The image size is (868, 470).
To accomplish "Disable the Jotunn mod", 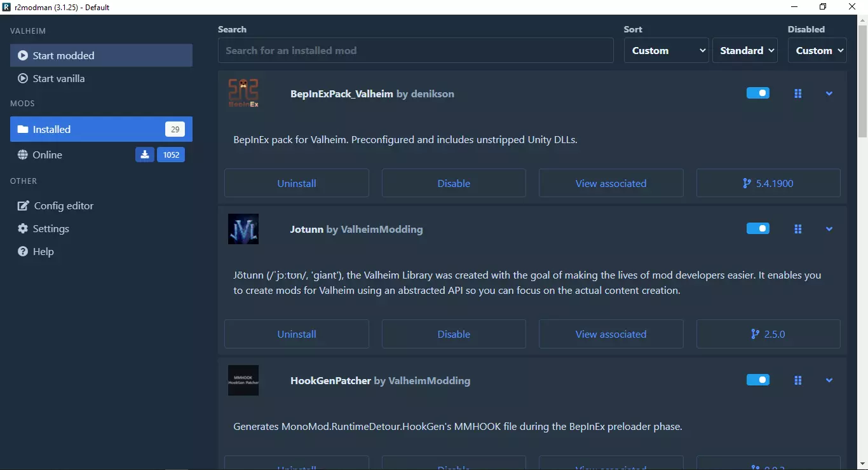I will click(454, 334).
